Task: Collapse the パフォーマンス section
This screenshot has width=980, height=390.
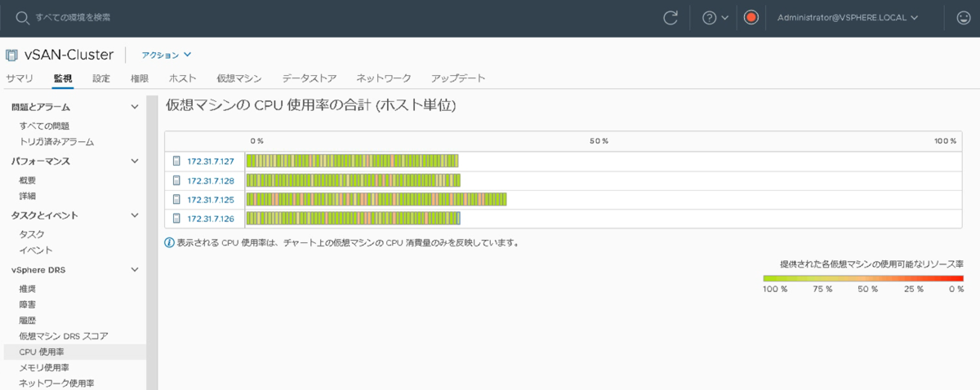Action: point(135,161)
